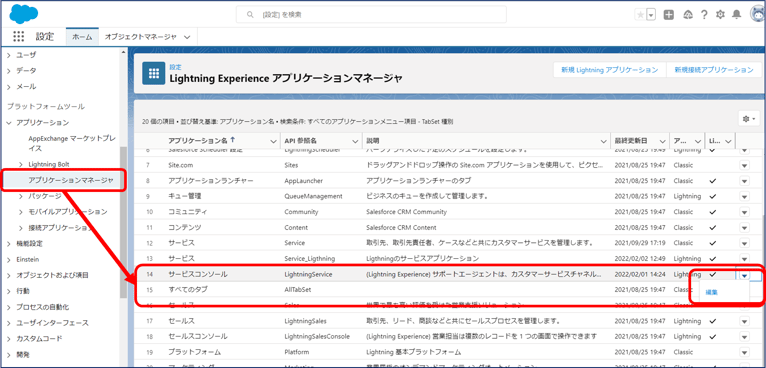Open row actions arrow for サービスコンソール
This screenshot has height=368, width=766.
coord(744,275)
